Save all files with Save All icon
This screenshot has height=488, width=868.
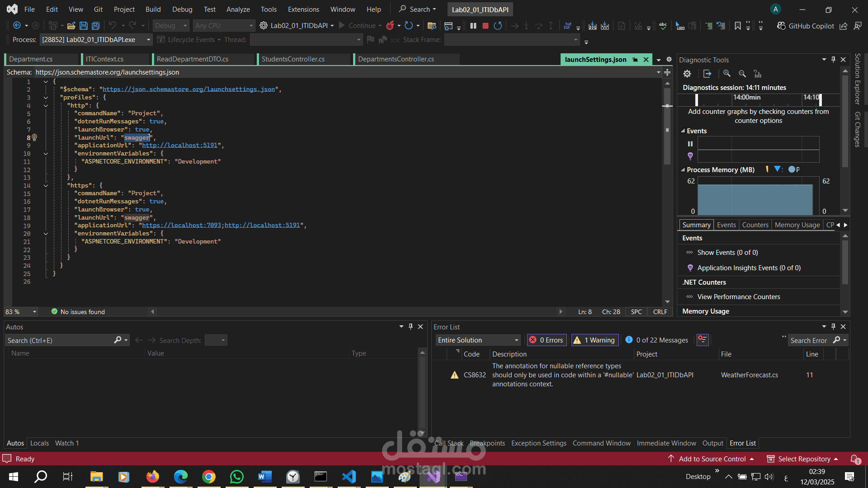click(96, 26)
